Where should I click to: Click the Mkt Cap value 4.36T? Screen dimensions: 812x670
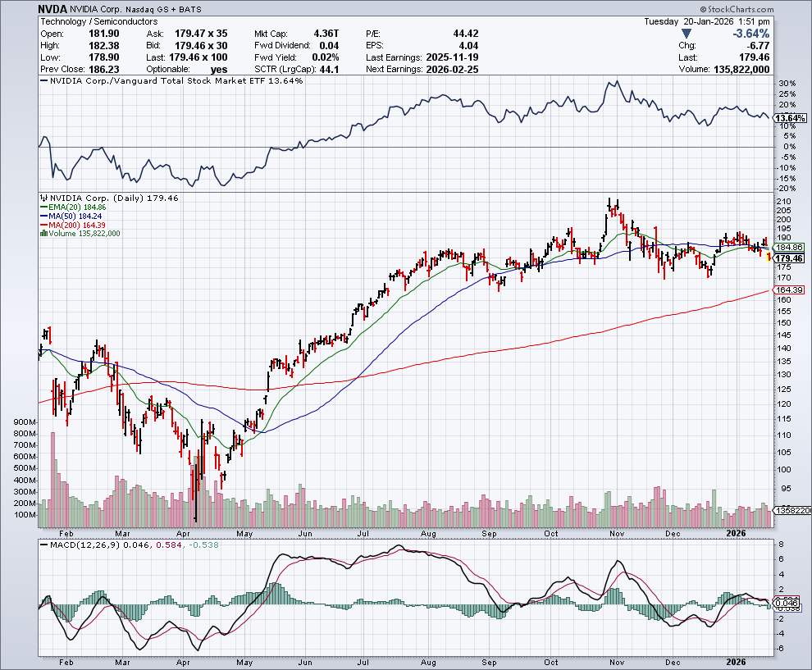coord(323,34)
